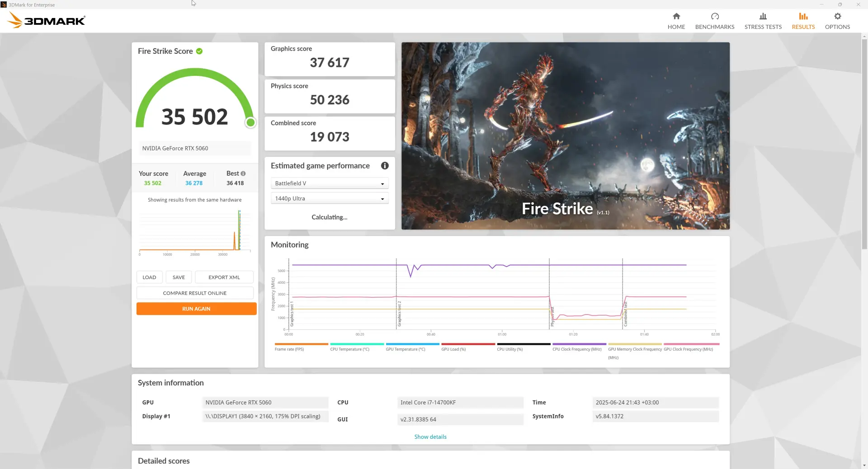Click the Graphics test 2 marker in the chart
The image size is (868, 469).
click(x=399, y=314)
